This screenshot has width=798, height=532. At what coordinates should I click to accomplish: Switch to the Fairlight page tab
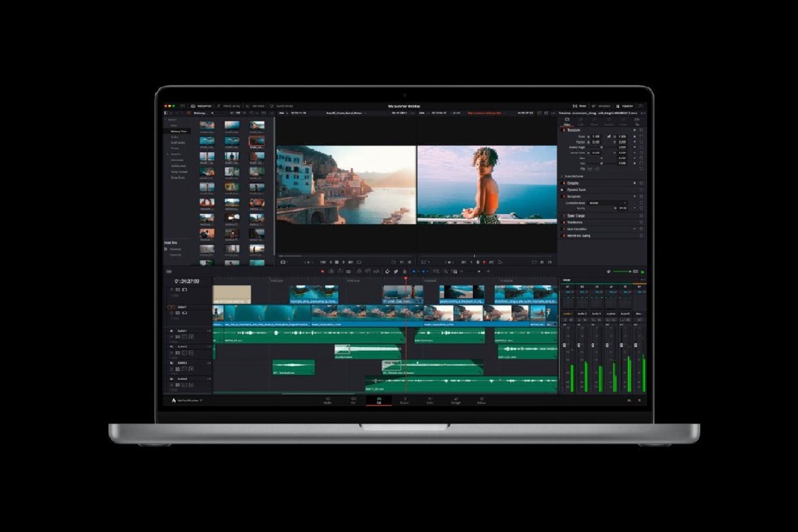(456, 400)
